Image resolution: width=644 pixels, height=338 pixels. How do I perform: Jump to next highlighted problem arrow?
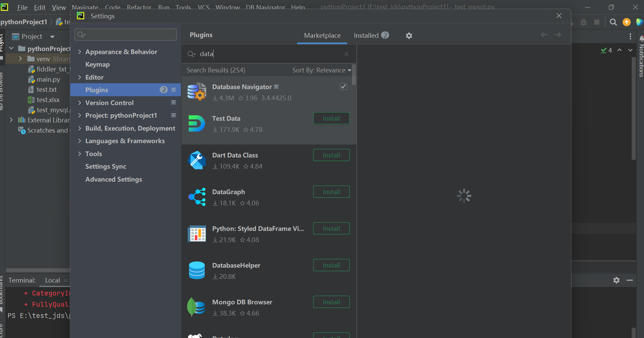click(x=630, y=50)
